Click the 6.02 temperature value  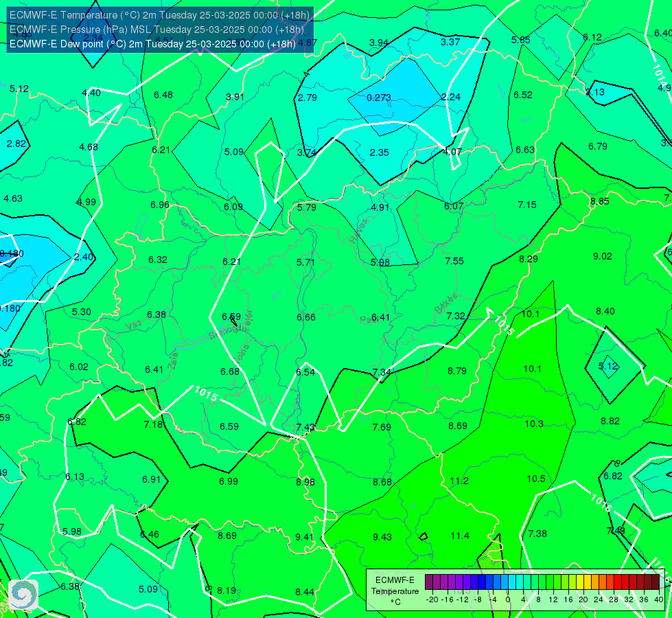coord(79,367)
